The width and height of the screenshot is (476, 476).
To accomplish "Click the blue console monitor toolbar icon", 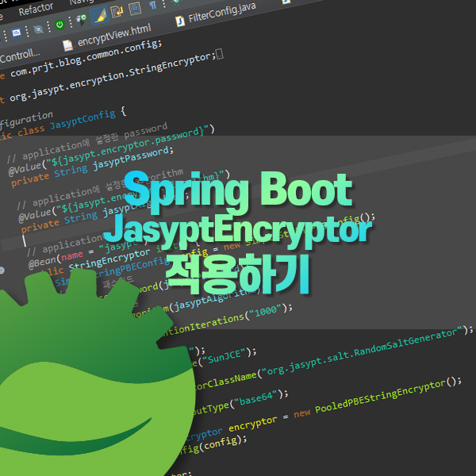I will coord(17,33).
